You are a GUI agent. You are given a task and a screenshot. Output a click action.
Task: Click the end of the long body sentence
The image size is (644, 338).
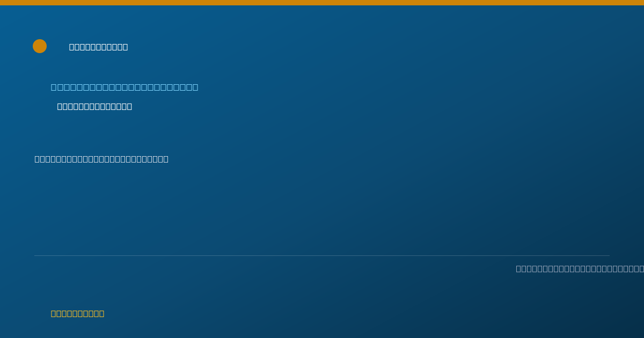point(166,159)
